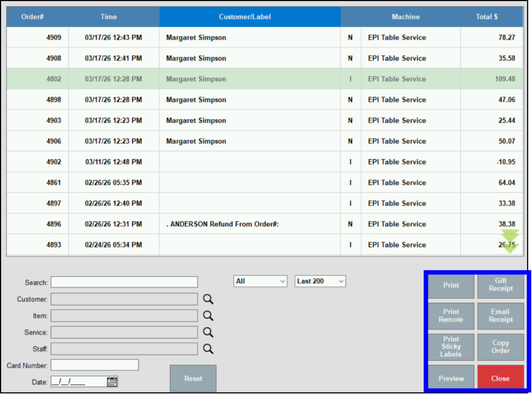The image size is (532, 394).
Task: Open the Customer lookup magnifier icon
Action: tap(208, 299)
